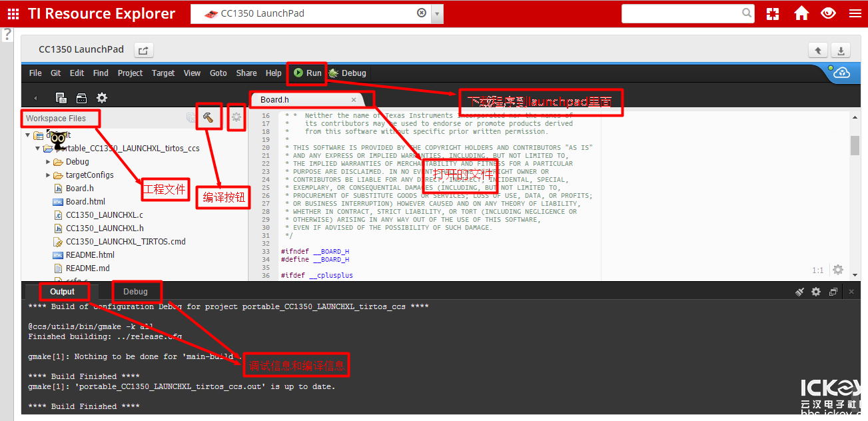Click the 1:1 cursor position indicator
The height and width of the screenshot is (421, 868).
pyautogui.click(x=817, y=270)
